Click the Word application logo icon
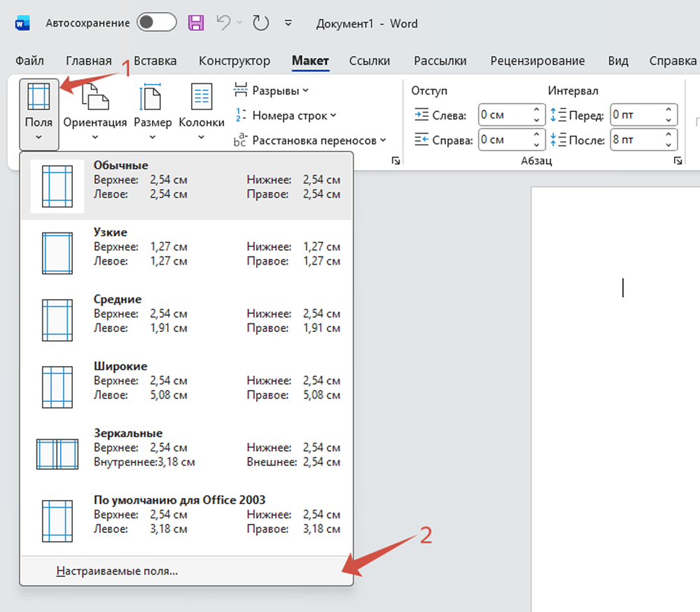700x612 pixels. (22, 23)
